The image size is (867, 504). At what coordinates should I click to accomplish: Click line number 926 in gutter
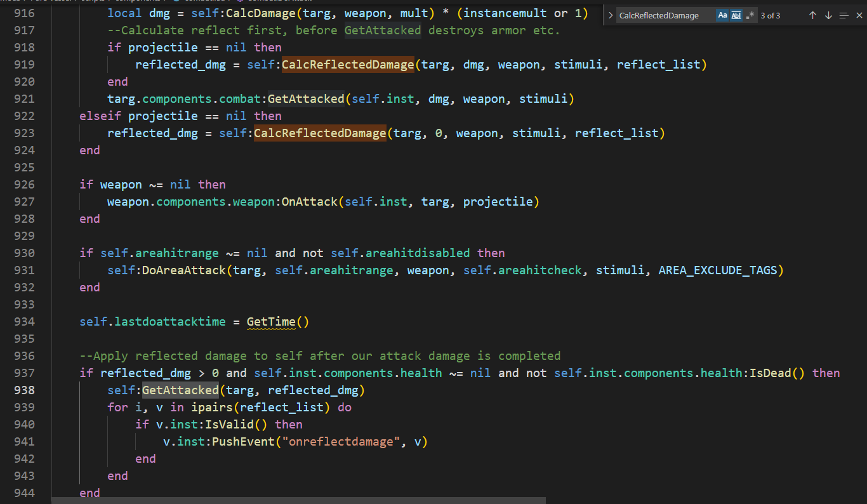click(x=23, y=184)
